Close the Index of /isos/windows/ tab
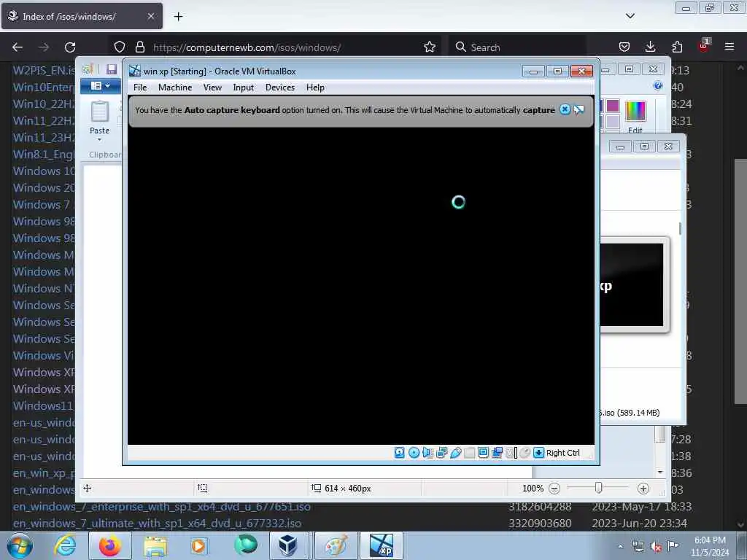Viewport: 747px width, 560px height. coord(150,16)
